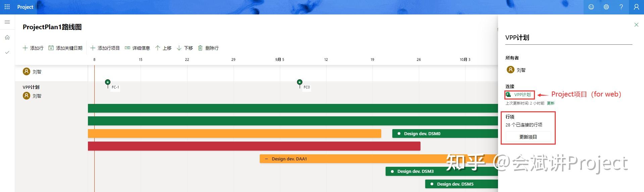The width and height of the screenshot is (644, 192).
Task: Click the ProjectPlan1路线图 title
Action: [x=52, y=27]
